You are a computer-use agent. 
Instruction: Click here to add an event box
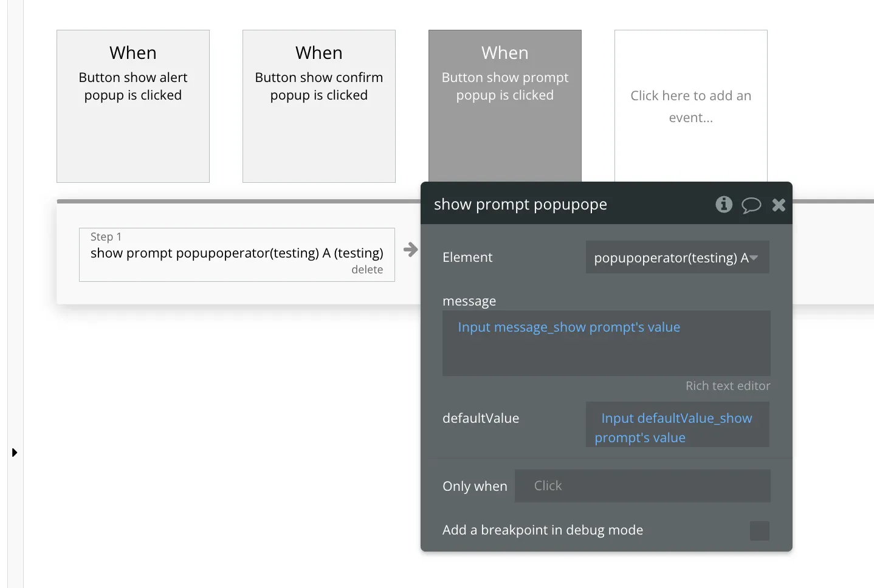coord(690,106)
